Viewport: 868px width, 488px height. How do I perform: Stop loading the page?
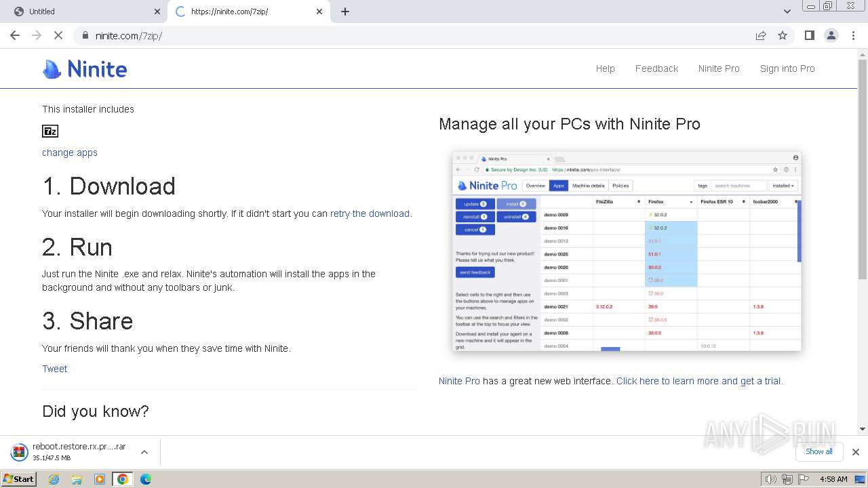pos(58,35)
